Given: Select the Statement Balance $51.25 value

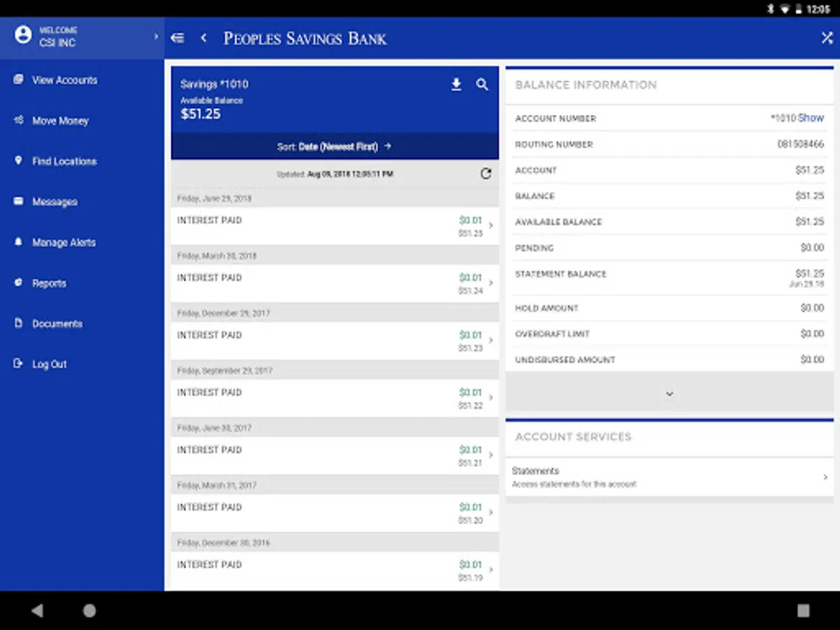Looking at the screenshot, I should tap(810, 273).
